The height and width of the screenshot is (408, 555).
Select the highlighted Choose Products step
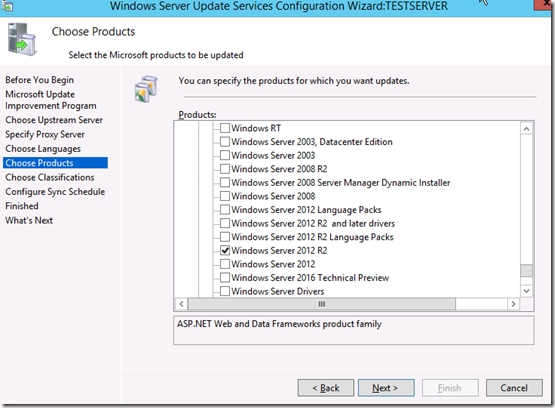(56, 163)
